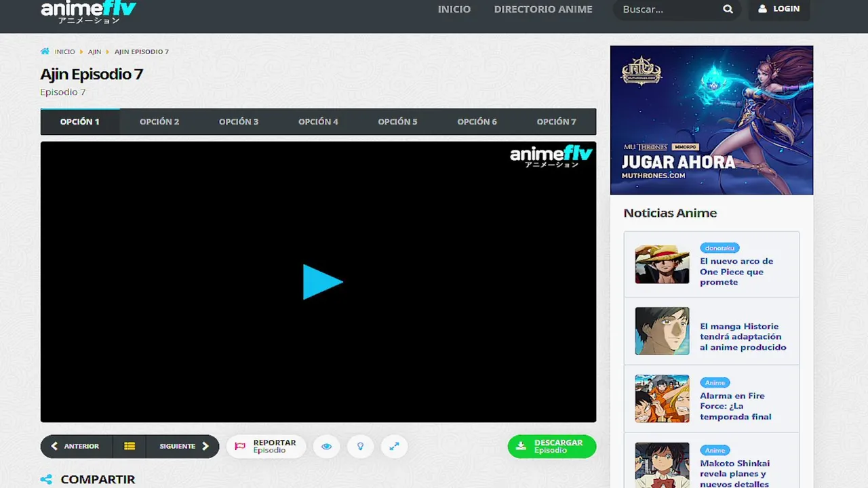The height and width of the screenshot is (488, 868).
Task: Go to the Anterior episode
Action: (76, 447)
